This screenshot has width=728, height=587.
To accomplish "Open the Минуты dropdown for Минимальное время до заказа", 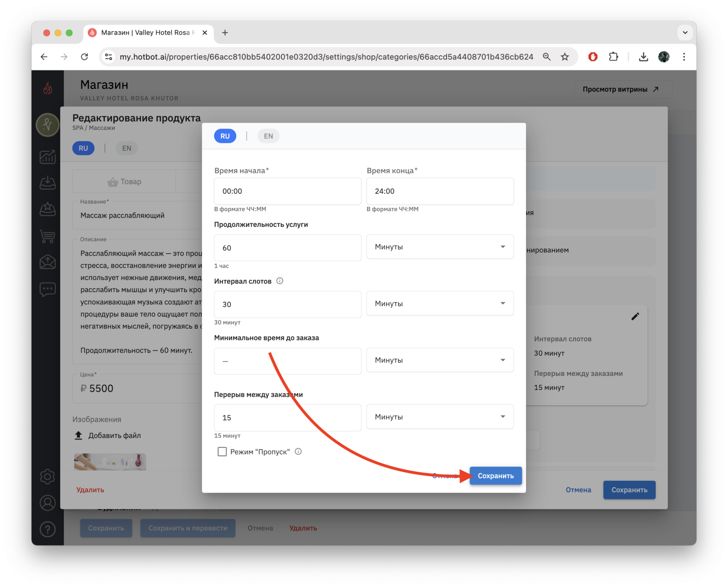I will pos(440,360).
